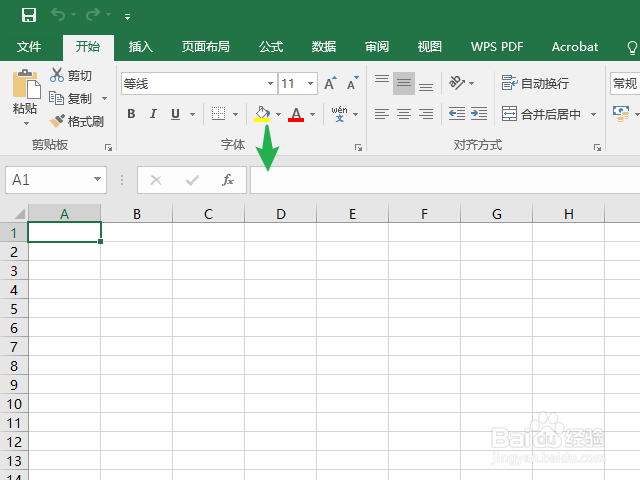Switch to the 视图 tab
This screenshot has height=480, width=640.
429,47
